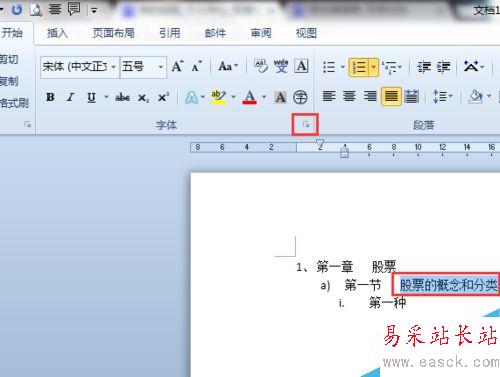Open Asian layout options
The width and height of the screenshot is (500, 377).
click(474, 66)
